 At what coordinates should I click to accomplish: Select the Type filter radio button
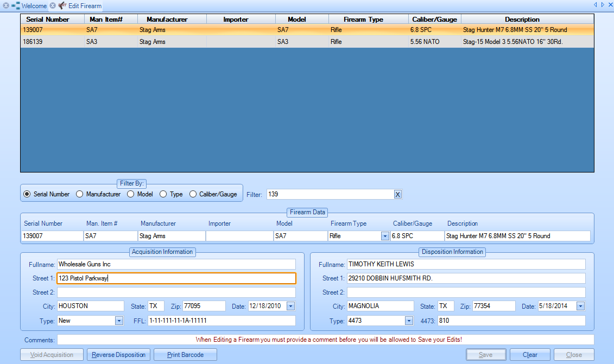pos(163,194)
